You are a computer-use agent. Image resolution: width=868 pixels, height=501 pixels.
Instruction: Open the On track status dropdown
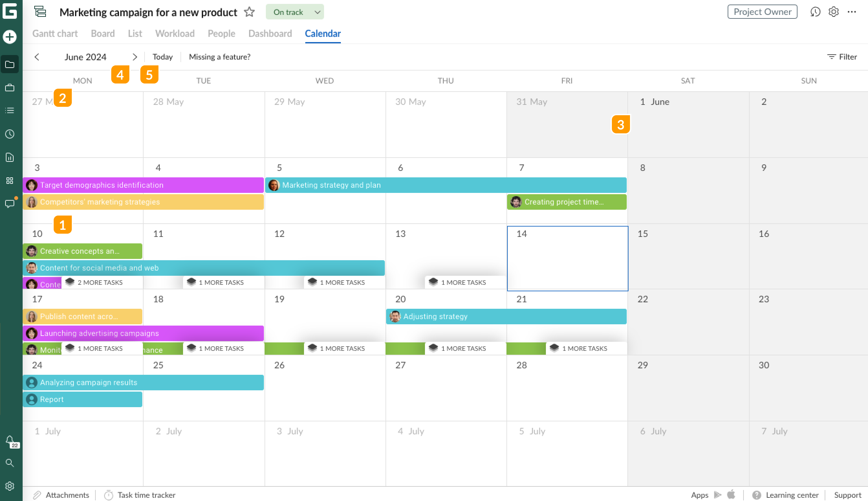tap(295, 11)
